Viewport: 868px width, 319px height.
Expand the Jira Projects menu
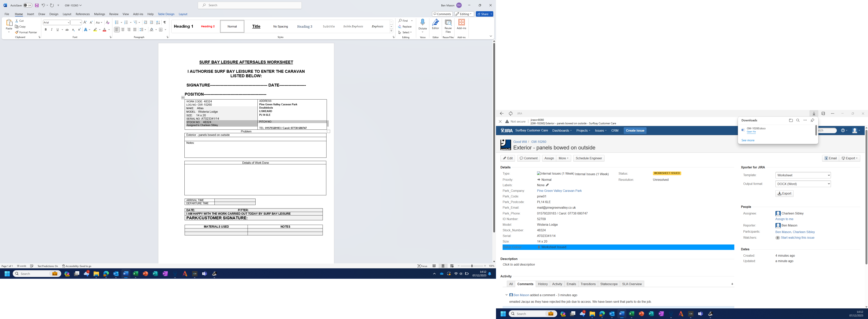point(583,130)
